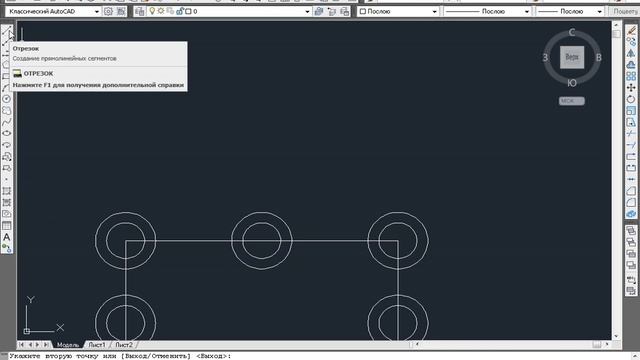Select the Extend tool
Viewport: 640px width, 360px height.
tap(631, 144)
